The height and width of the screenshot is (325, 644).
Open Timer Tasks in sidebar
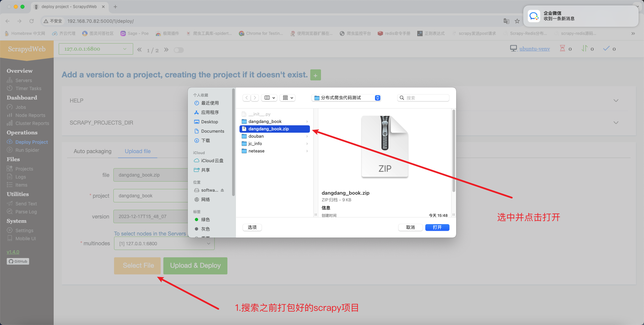[x=28, y=88]
